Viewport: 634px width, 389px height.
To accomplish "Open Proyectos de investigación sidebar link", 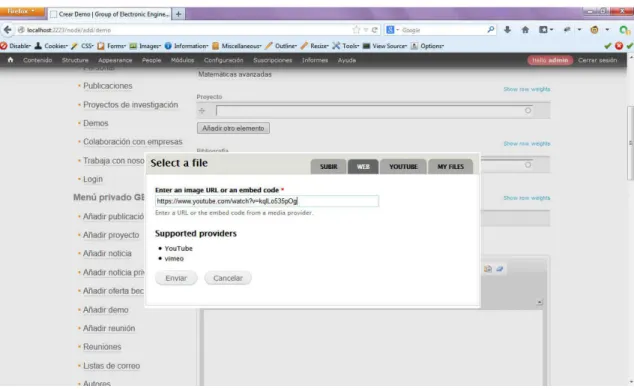I will point(130,105).
